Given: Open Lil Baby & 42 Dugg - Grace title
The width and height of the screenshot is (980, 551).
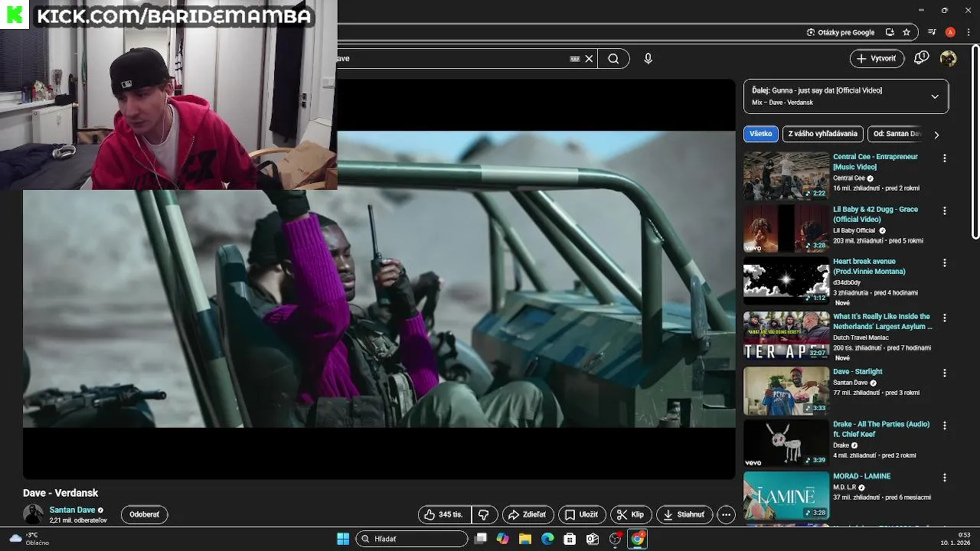Looking at the screenshot, I should click(875, 214).
